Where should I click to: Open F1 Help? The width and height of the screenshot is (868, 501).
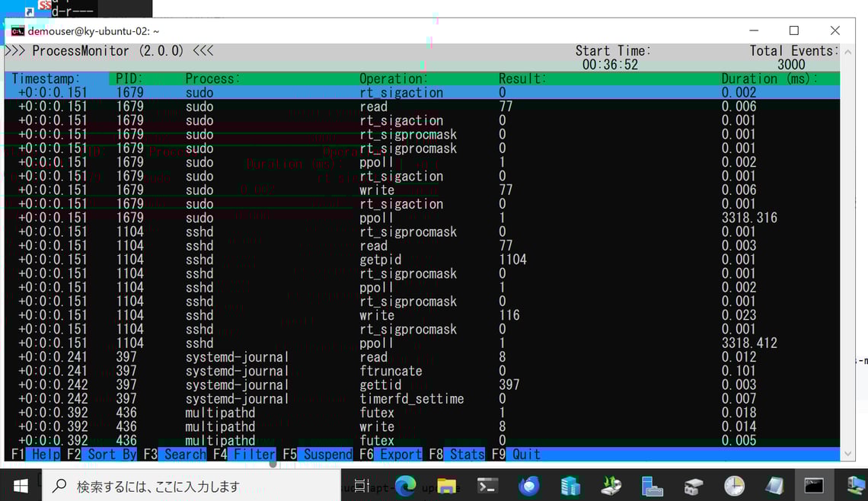point(35,454)
